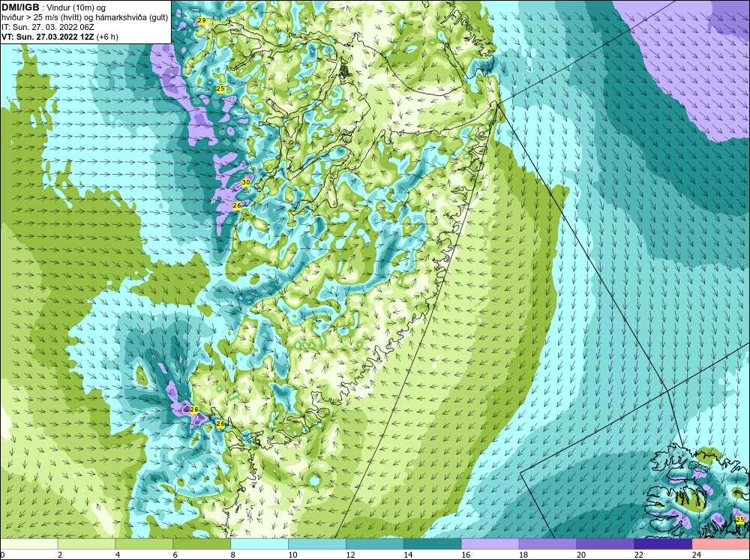Click the 'VT: Sun. 27.03.2022 12Z' valid time
The height and width of the screenshot is (560, 750).
pos(48,37)
